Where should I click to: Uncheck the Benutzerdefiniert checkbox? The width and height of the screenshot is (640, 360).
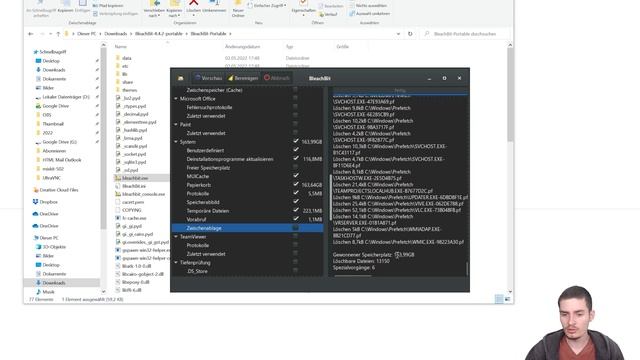coord(296,150)
